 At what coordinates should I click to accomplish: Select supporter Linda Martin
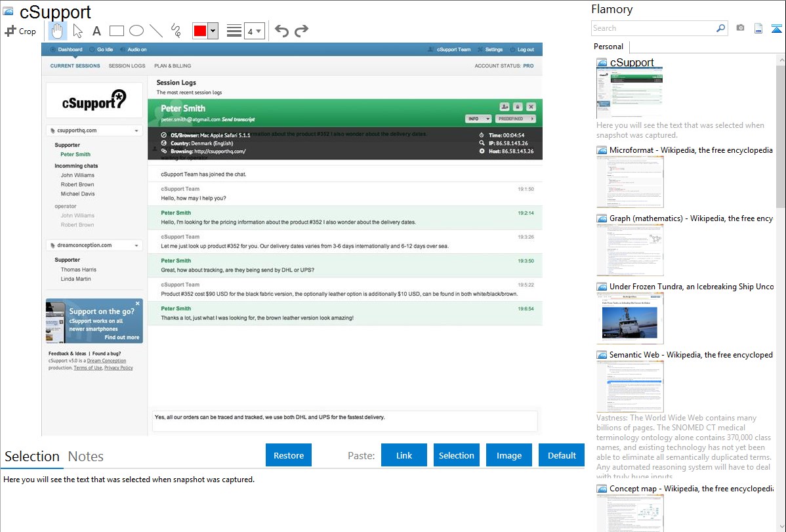pos(75,279)
